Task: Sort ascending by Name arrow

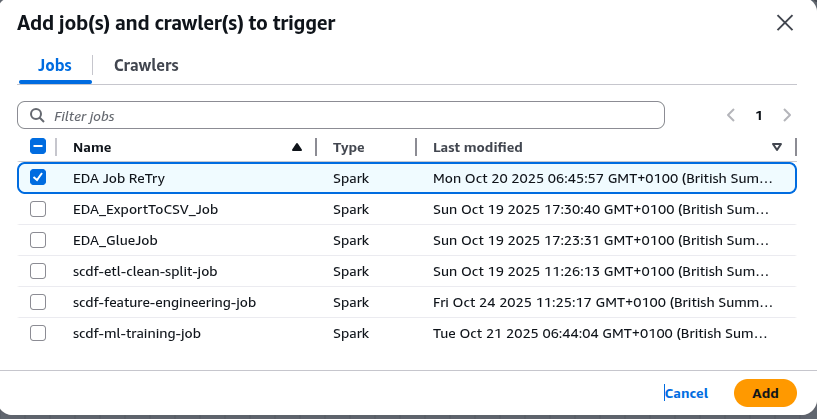Action: click(296, 147)
